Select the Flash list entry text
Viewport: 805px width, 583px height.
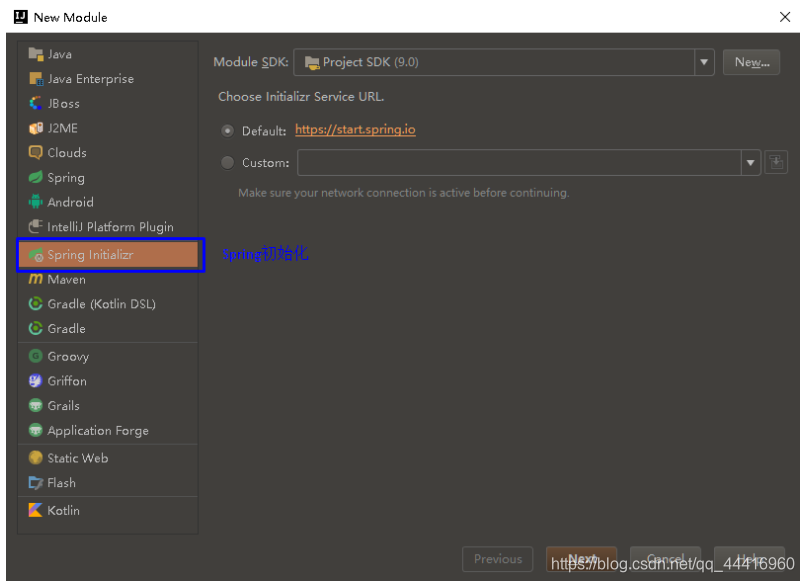point(61,482)
